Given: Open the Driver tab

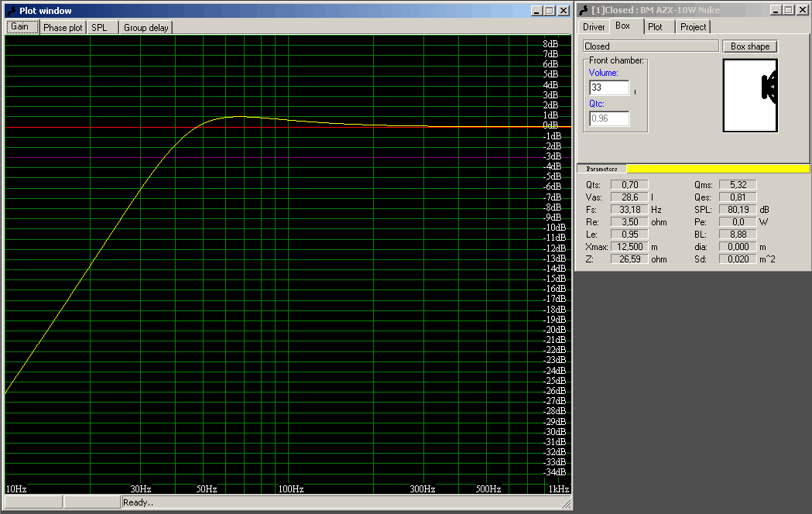Looking at the screenshot, I should pyautogui.click(x=594, y=27).
